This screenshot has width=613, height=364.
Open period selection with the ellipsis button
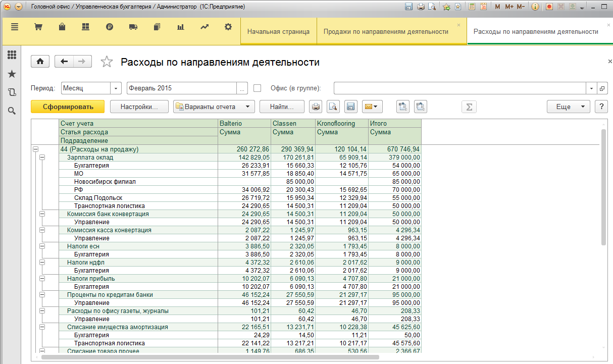pyautogui.click(x=242, y=88)
